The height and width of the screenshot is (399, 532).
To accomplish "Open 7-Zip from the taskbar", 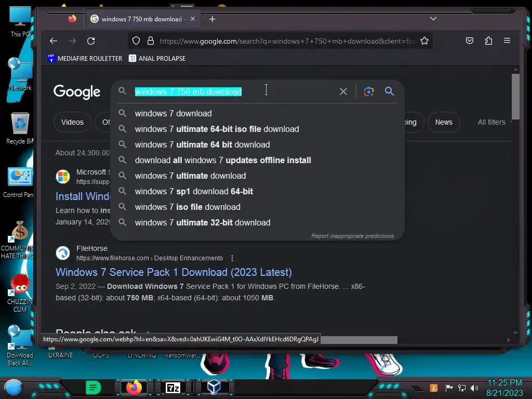I will pos(172,388).
